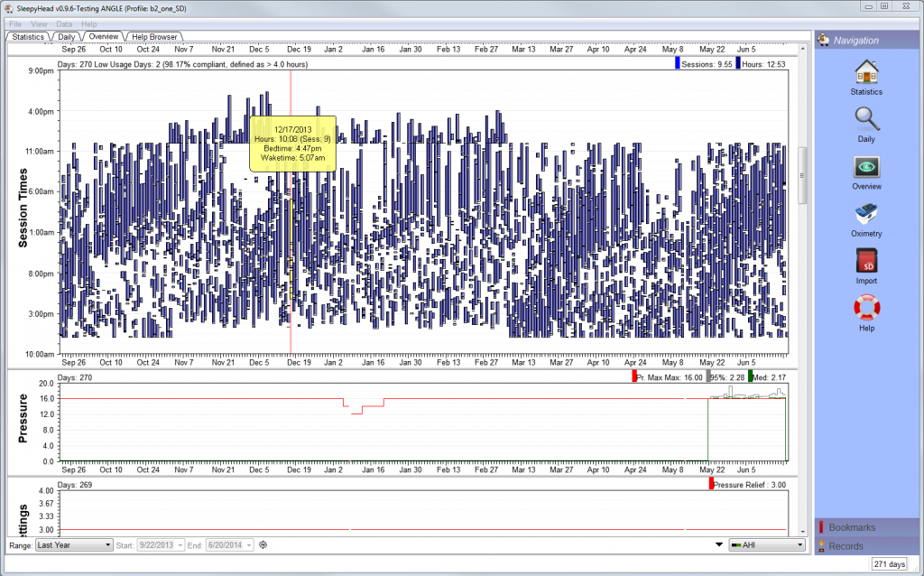This screenshot has width=924, height=576.
Task: Switch to the Statistics tab
Action: click(x=28, y=36)
